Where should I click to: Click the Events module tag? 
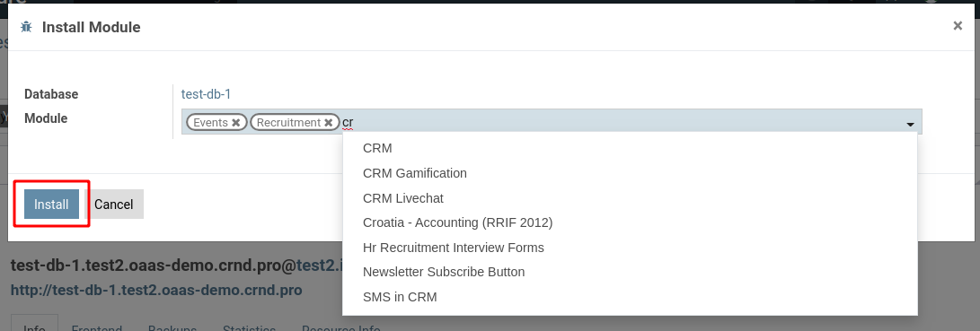(210, 122)
